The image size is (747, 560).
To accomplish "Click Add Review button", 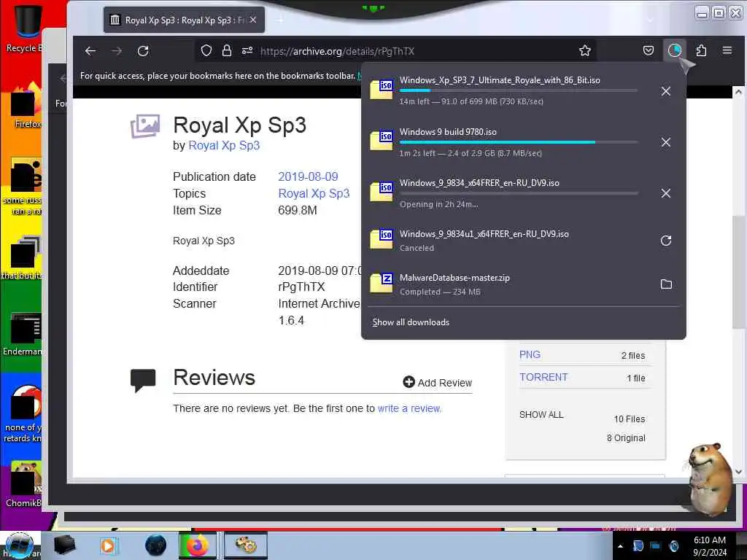I will tap(438, 382).
